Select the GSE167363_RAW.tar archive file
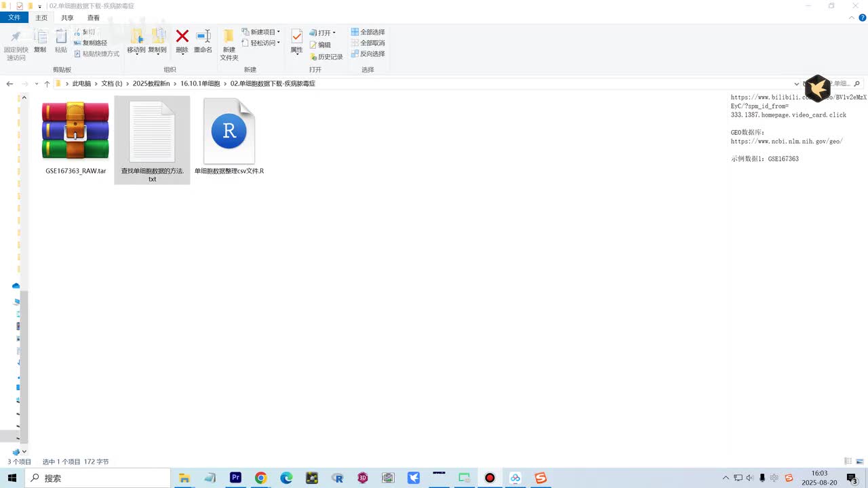This screenshot has height=488, width=868. pos(75,139)
